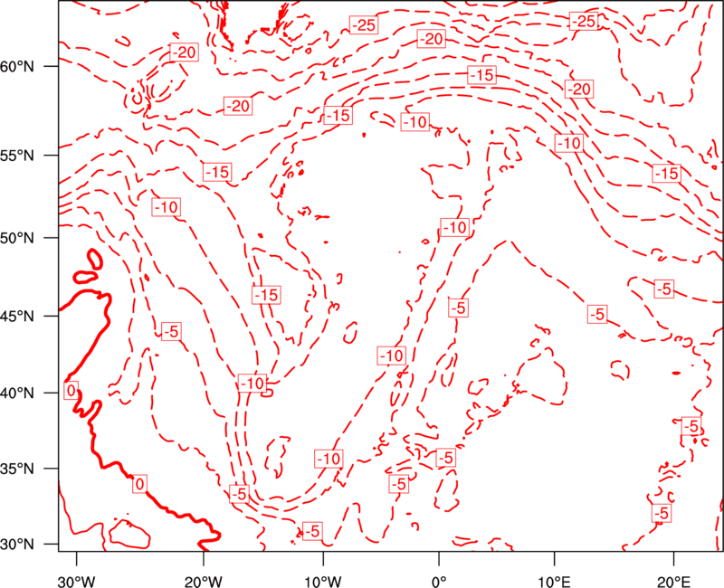Select the leftmost -25 contour label

(364, 25)
